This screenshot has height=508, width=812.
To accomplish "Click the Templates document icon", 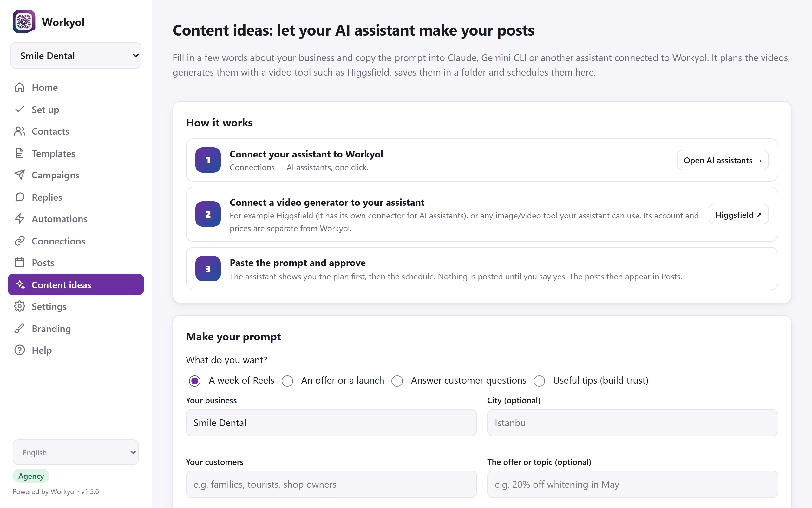I will [20, 153].
